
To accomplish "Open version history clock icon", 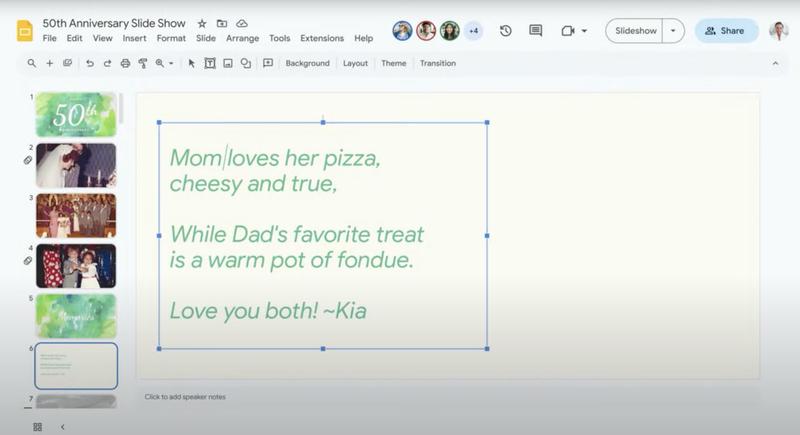I will (x=506, y=31).
